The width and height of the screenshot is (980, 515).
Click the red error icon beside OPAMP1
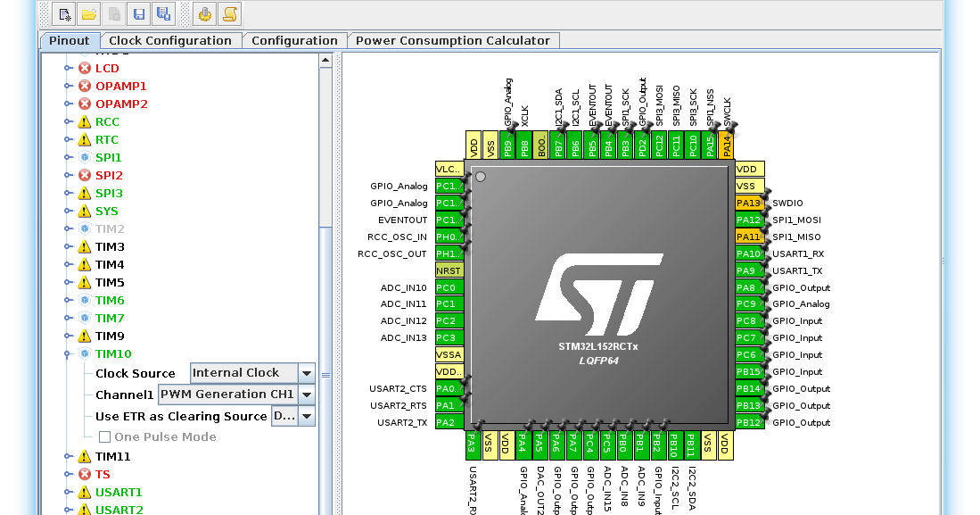85,86
